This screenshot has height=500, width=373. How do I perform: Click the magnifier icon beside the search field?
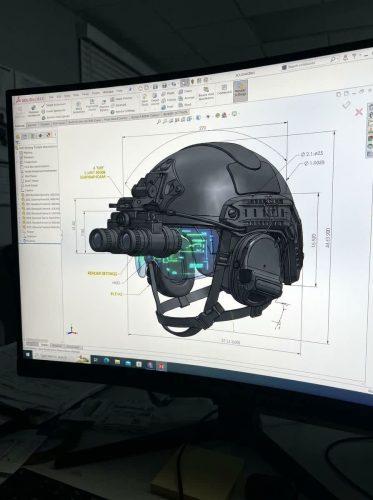(x=333, y=59)
